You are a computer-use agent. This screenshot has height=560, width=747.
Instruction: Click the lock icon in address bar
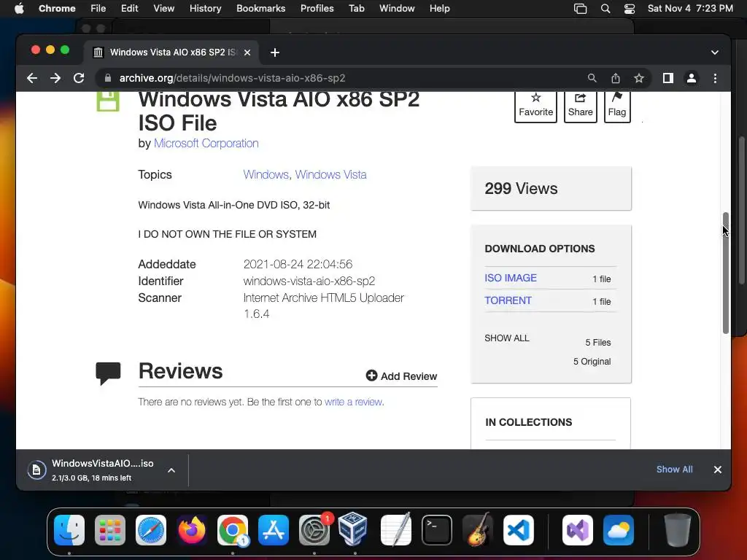click(x=108, y=78)
